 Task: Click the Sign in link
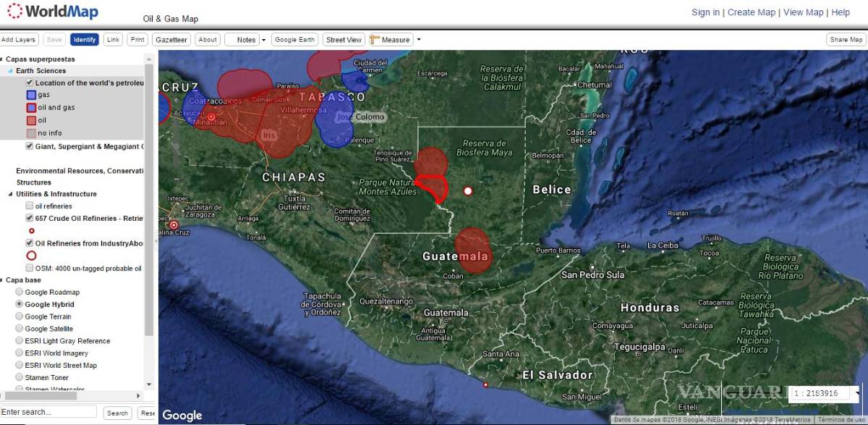coord(705,12)
